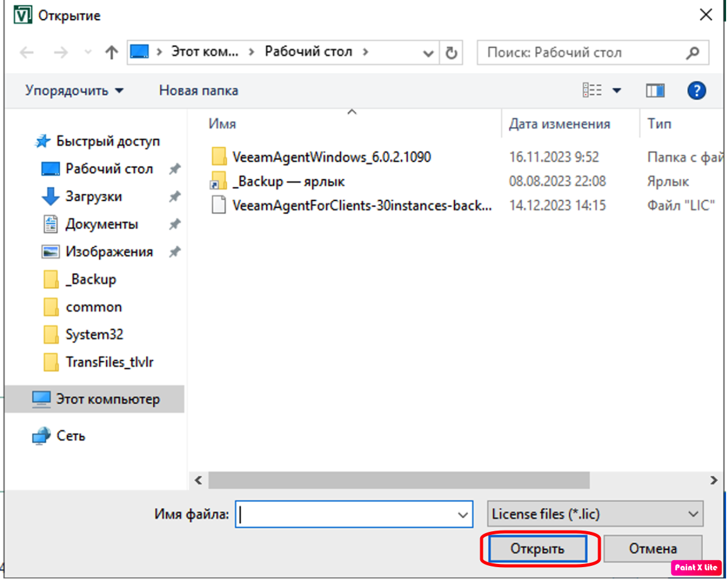Toggle the preview pane icon
Image resolution: width=728 pixels, height=581 pixels.
pos(655,91)
